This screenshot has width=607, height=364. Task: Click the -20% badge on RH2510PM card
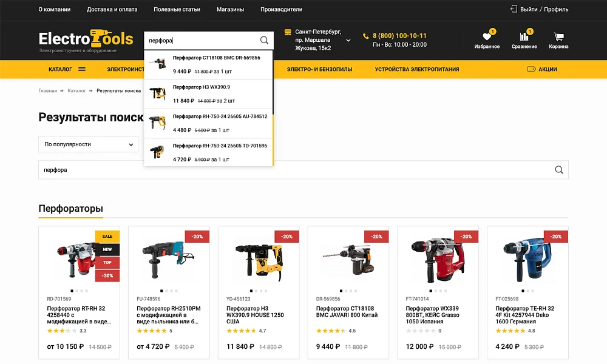[x=197, y=237]
